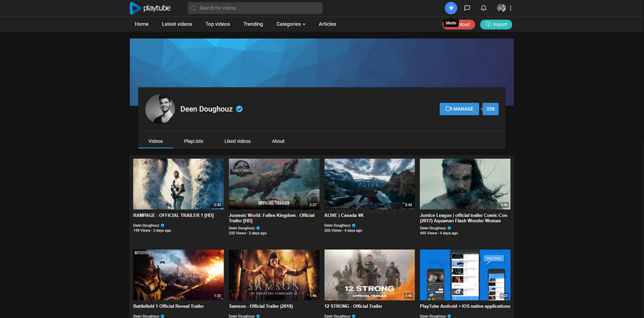Viewport: 644px width, 318px height.
Task: Open the notifications bell
Action: 484,8
